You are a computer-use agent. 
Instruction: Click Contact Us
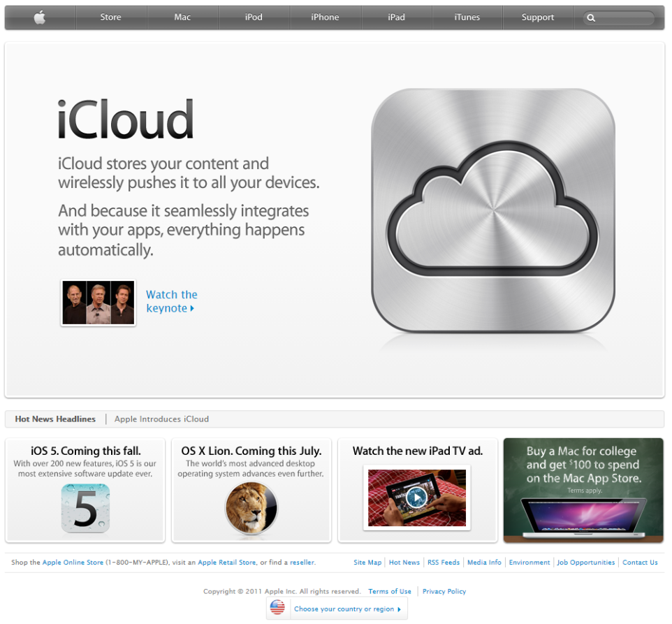640,563
